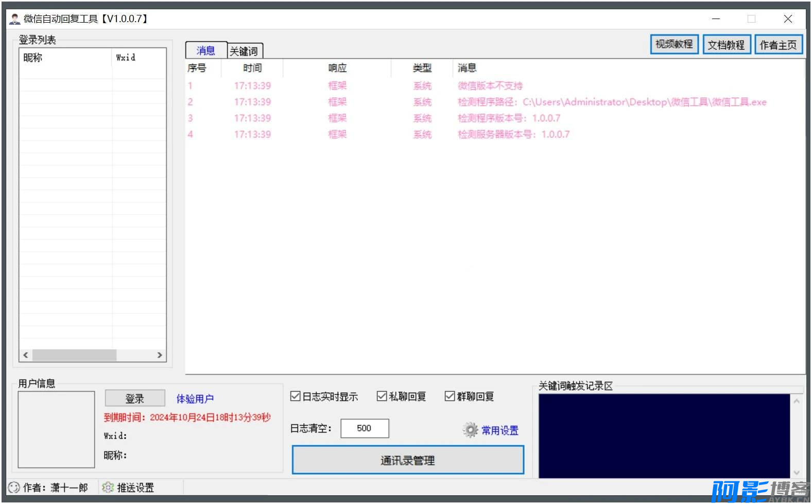Click left arrow of login list scrollbar
This screenshot has width=812, height=504.
(26, 355)
